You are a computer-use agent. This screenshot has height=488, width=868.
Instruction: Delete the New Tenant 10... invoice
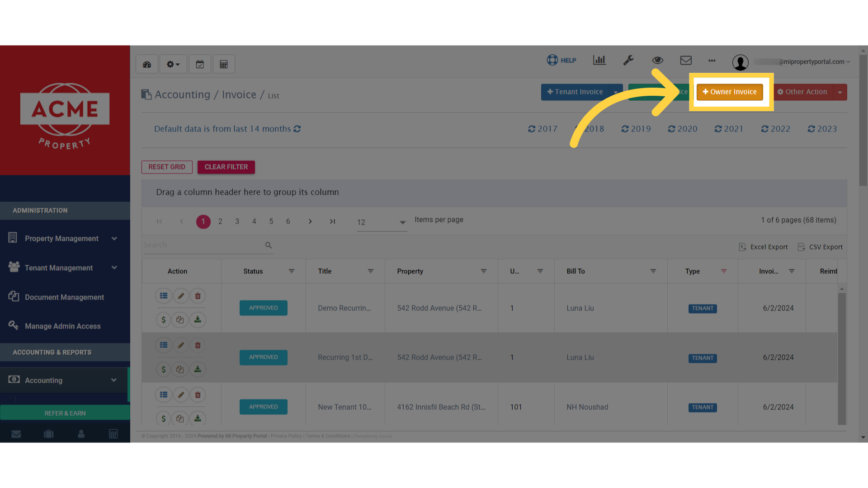[x=198, y=395]
